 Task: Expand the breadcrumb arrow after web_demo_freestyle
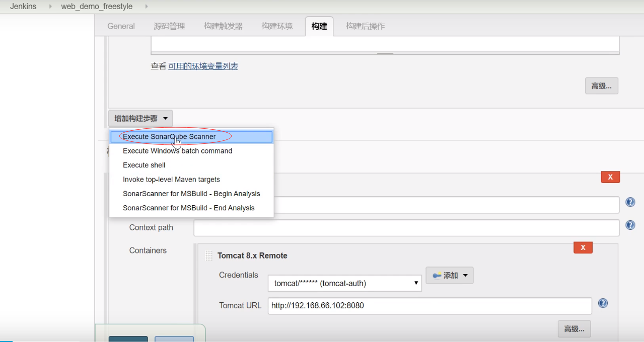tap(146, 7)
